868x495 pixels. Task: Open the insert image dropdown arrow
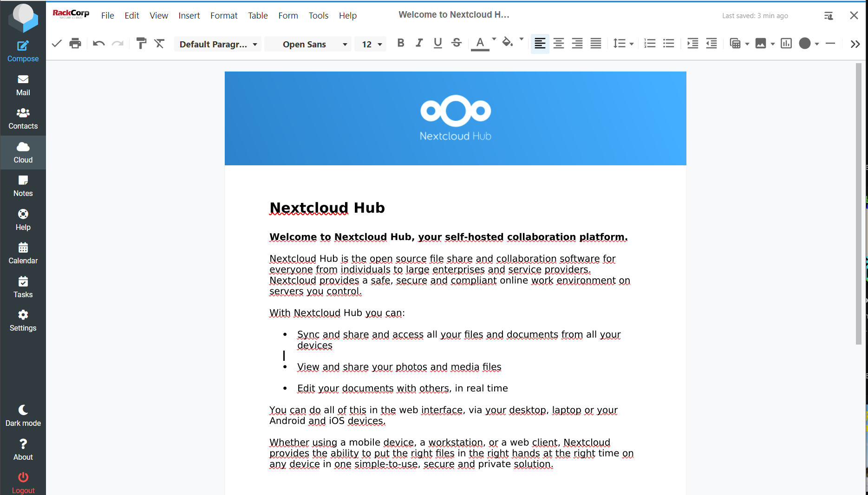[x=773, y=44]
